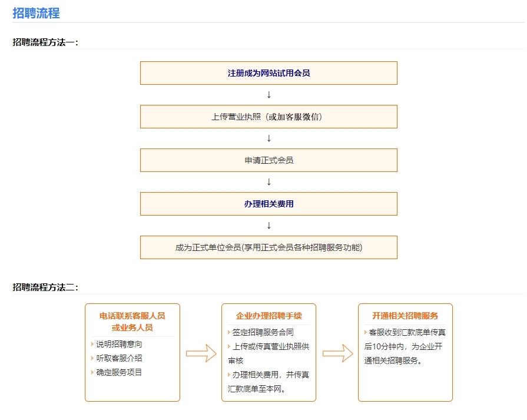The width and height of the screenshot is (527, 420).
Task: Select the 听取客服介绍 list item
Action: (x=119, y=358)
